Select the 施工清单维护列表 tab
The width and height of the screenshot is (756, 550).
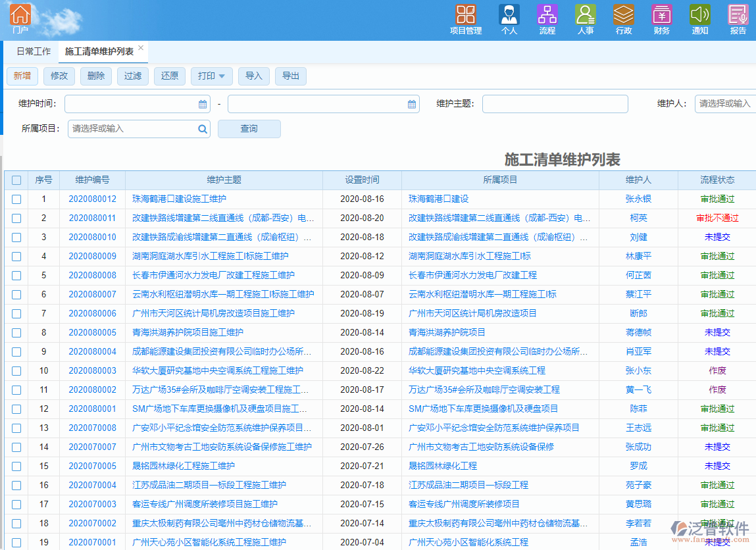[100, 51]
